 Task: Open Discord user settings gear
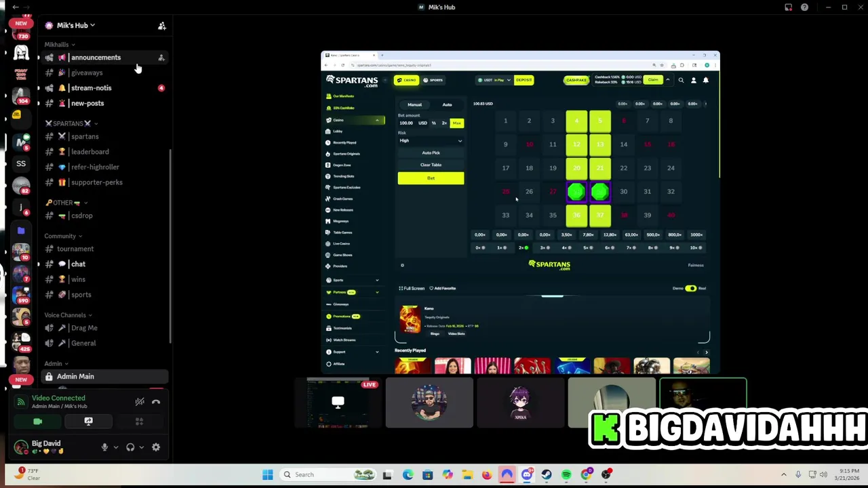click(156, 447)
